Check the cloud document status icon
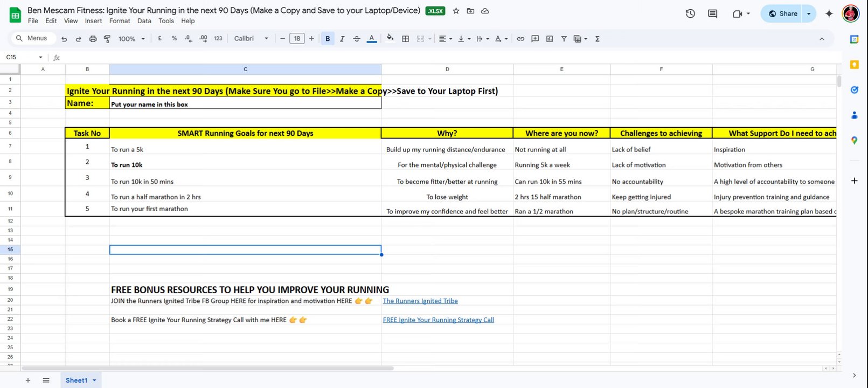Image resolution: width=868 pixels, height=388 pixels. 485,11
